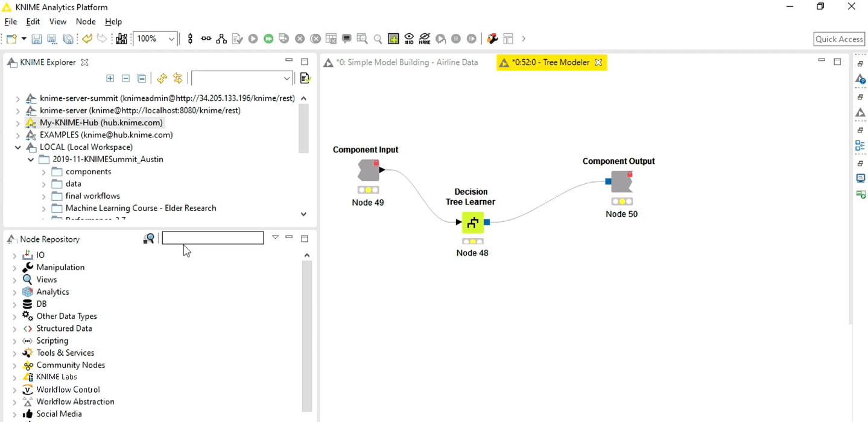
Task: Click the Node Repository vertical scrollbar
Action: (306, 335)
